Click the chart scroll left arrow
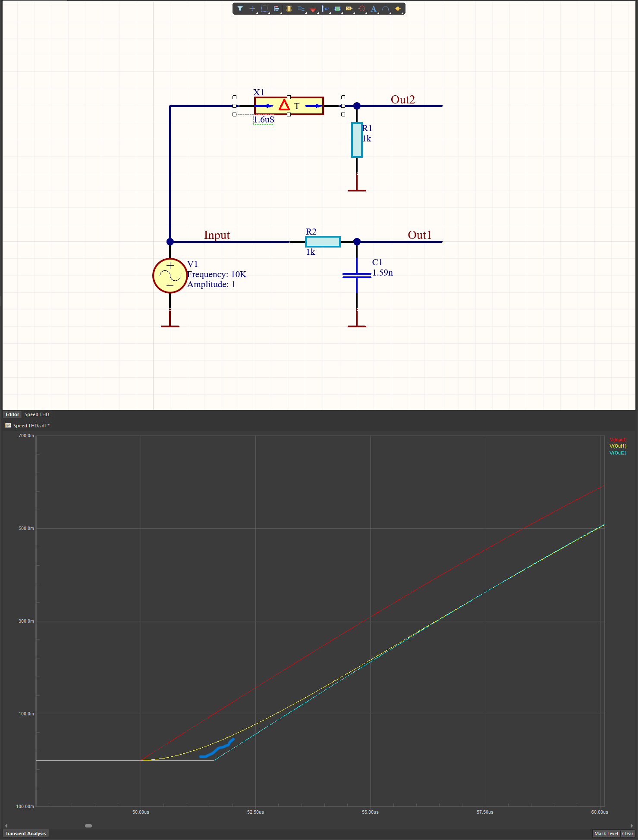This screenshot has width=638, height=840. click(6, 826)
